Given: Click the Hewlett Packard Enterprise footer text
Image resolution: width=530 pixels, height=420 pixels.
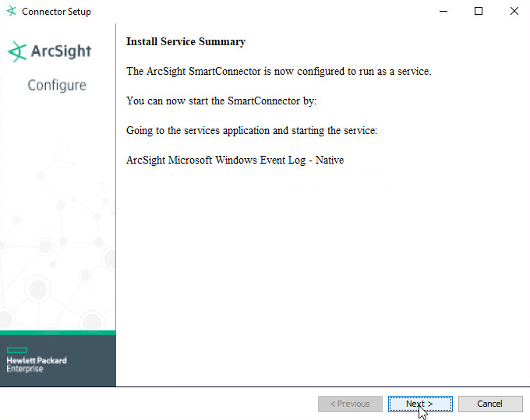Looking at the screenshot, I should coord(37,364).
